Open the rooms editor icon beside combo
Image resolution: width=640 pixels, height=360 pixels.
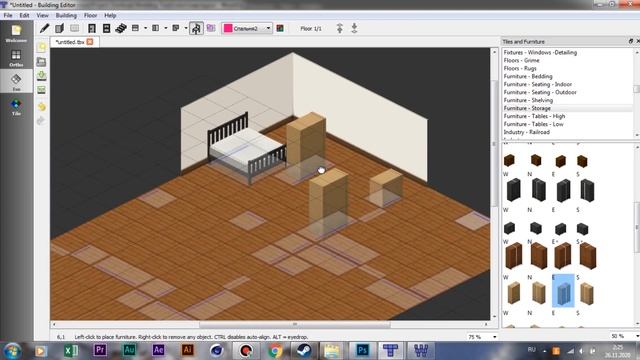tap(280, 28)
